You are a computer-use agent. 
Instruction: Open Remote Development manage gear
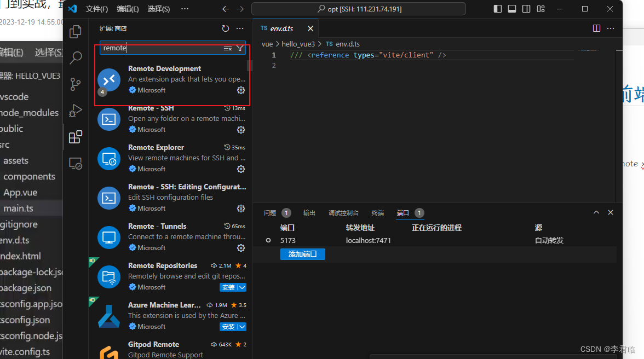[241, 90]
